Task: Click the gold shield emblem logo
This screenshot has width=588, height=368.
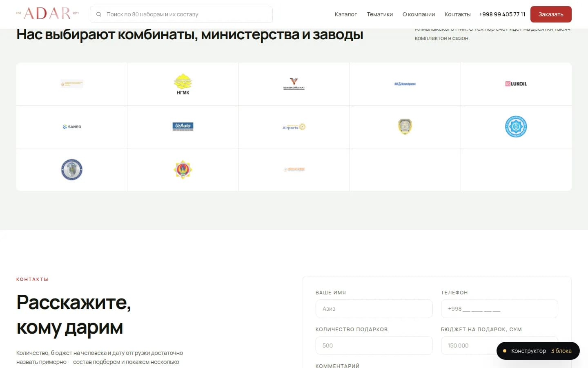Action: 405,127
